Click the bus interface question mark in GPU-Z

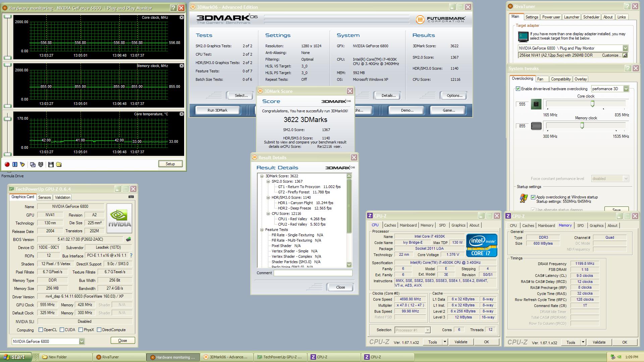click(x=131, y=255)
